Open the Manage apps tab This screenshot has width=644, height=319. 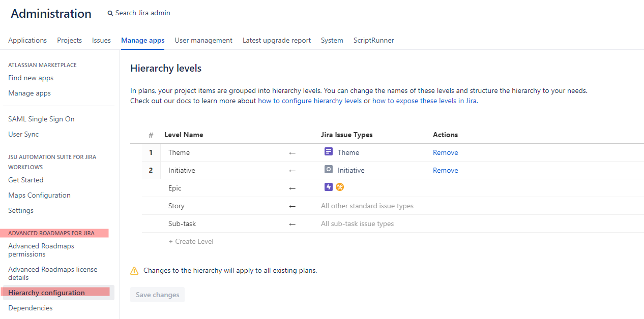pos(142,41)
